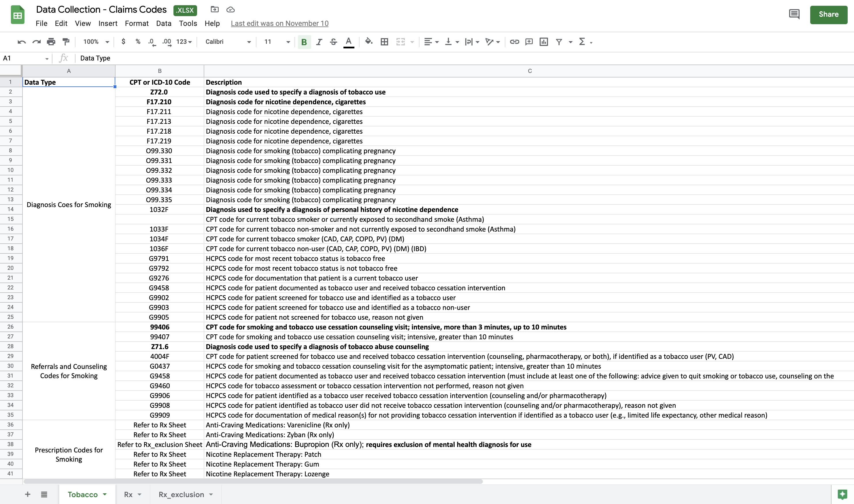Viewport: 854px width, 504px height.
Task: Open text wrapping dropdown
Action: [x=472, y=42]
